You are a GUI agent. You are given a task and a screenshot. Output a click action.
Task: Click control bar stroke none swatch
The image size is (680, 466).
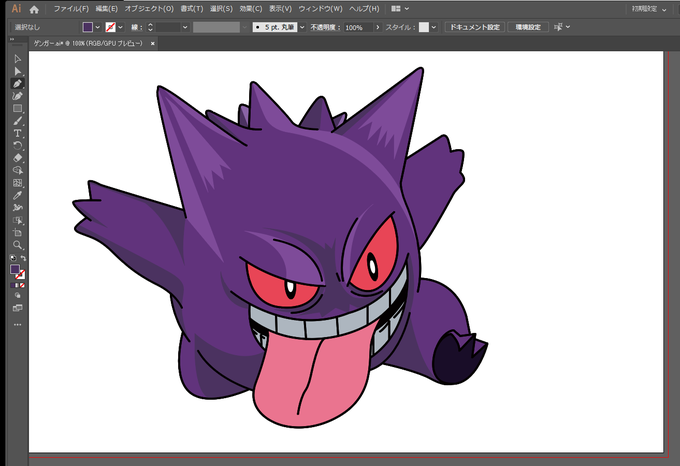(111, 27)
